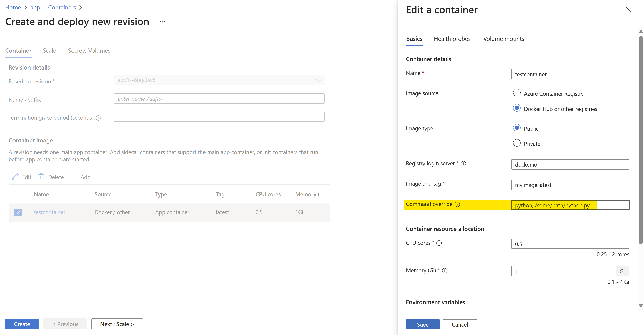The height and width of the screenshot is (335, 644).
Task: Open the ellipsis more options menu
Action: 163,22
